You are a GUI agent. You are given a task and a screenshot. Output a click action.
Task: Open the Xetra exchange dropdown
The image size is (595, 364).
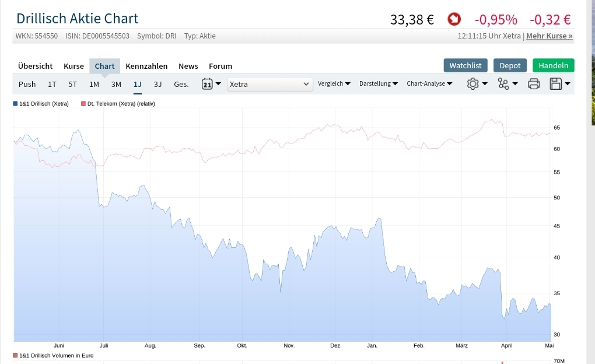[269, 84]
